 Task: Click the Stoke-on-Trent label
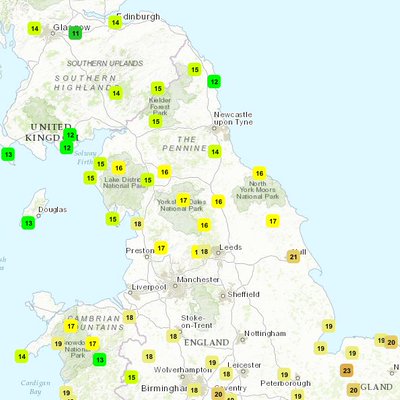pyautogui.click(x=197, y=322)
